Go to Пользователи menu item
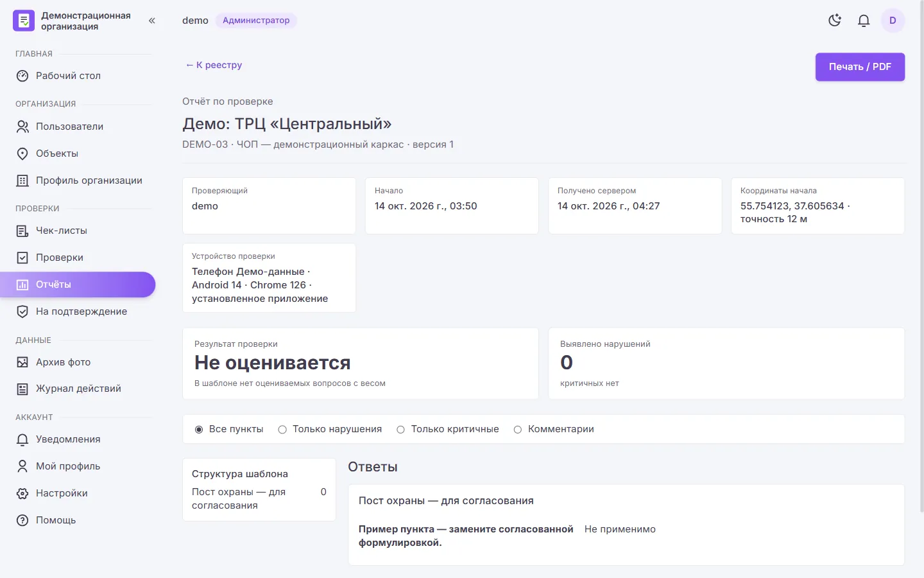 [78, 127]
